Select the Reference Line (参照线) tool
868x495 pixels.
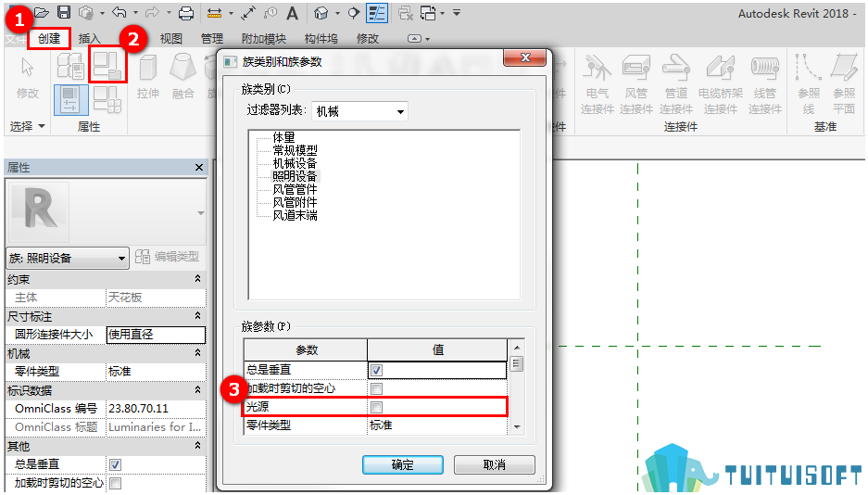[808, 84]
